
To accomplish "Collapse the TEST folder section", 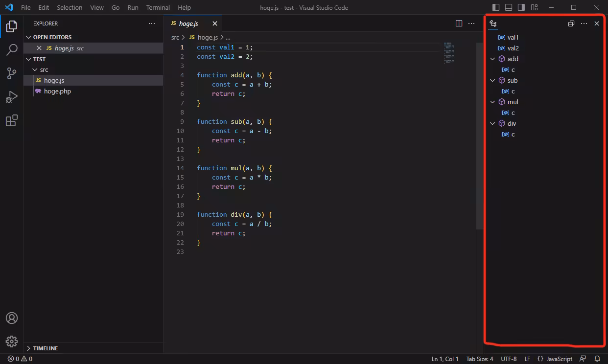I will [x=28, y=59].
